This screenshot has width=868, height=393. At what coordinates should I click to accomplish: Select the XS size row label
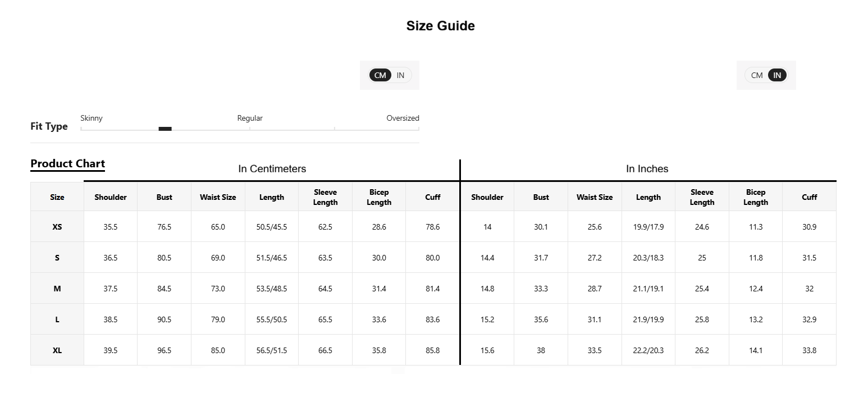[x=57, y=227]
